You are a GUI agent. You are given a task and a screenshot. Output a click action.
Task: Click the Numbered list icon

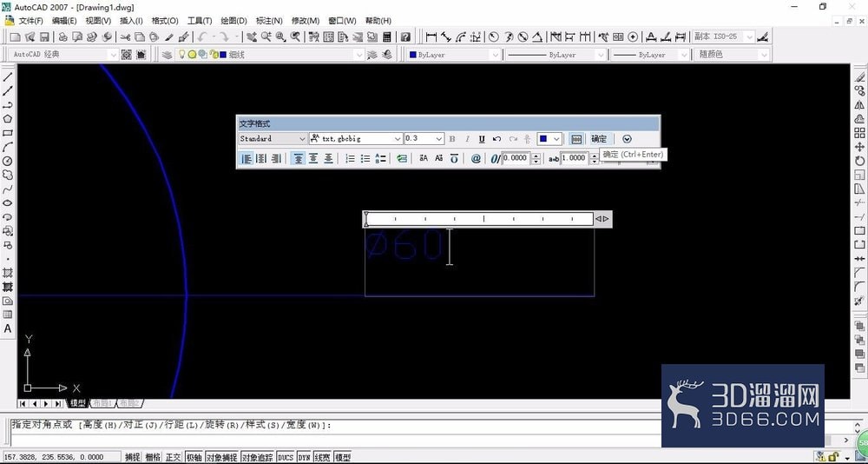point(350,158)
